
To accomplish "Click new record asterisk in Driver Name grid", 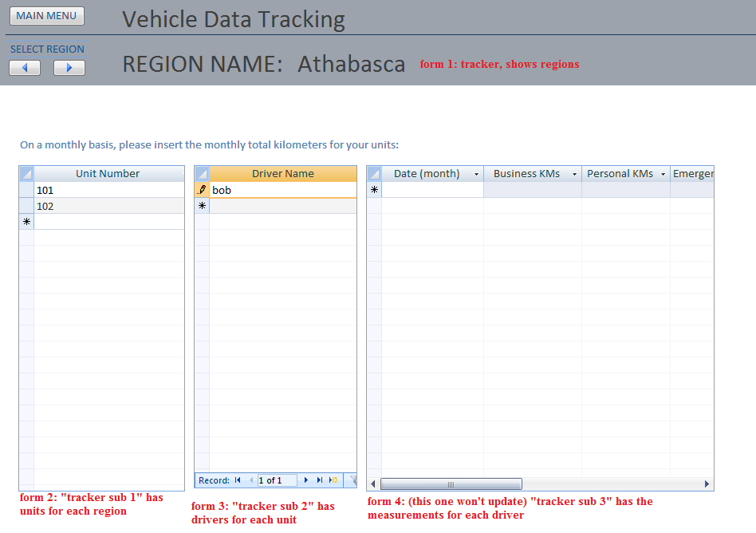I will click(x=202, y=206).
